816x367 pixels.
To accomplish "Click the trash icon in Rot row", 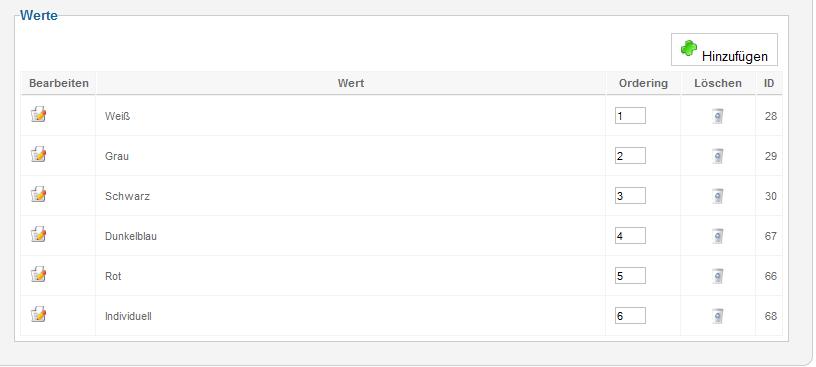I will [718, 276].
